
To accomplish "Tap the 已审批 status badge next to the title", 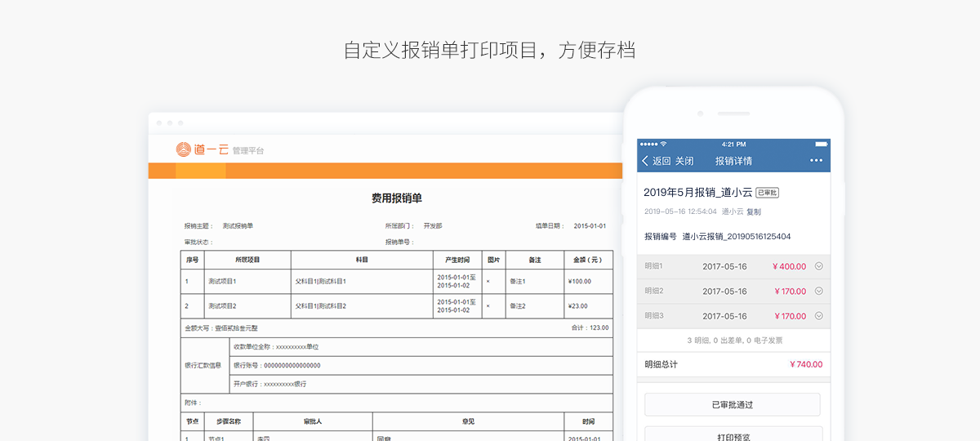I will click(767, 193).
